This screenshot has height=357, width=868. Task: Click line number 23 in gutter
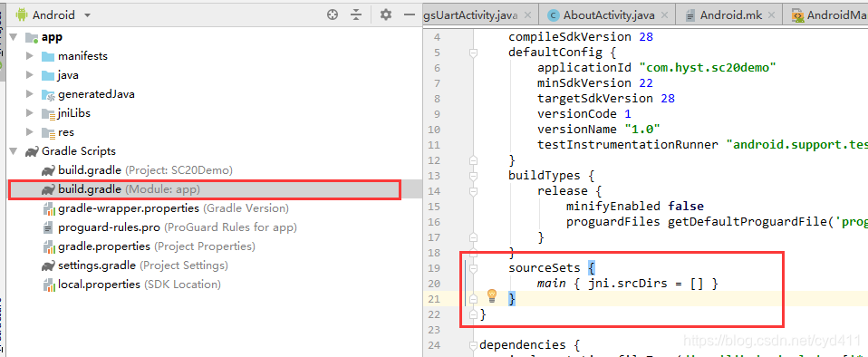433,330
